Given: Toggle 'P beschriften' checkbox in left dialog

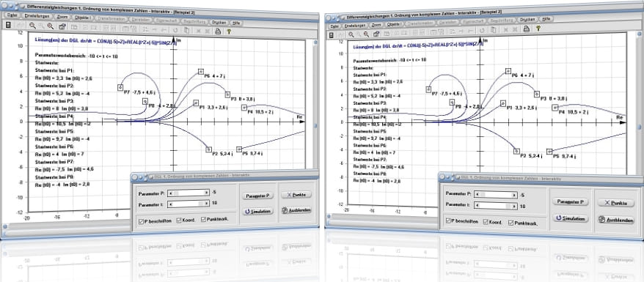Looking at the screenshot, I should (x=141, y=221).
